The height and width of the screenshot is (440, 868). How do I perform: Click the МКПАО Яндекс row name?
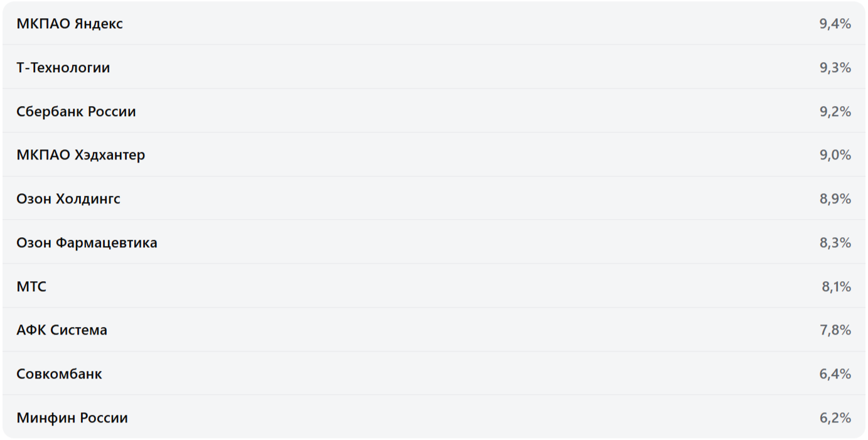70,24
